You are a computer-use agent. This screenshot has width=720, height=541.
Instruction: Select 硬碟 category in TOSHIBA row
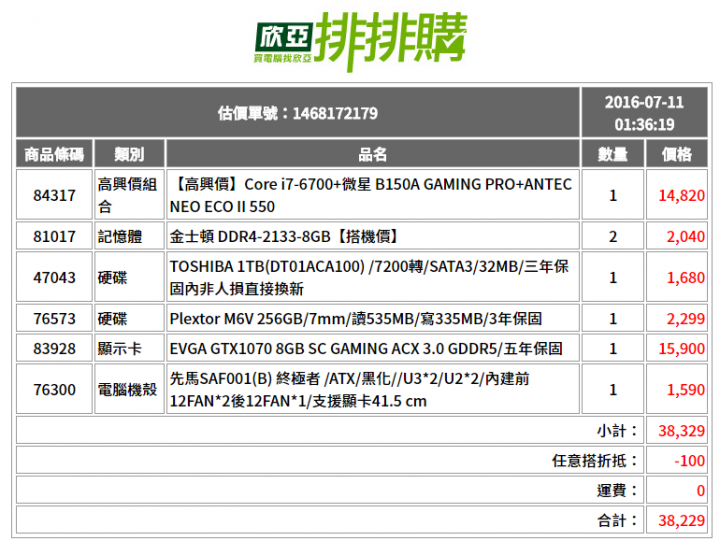click(112, 277)
